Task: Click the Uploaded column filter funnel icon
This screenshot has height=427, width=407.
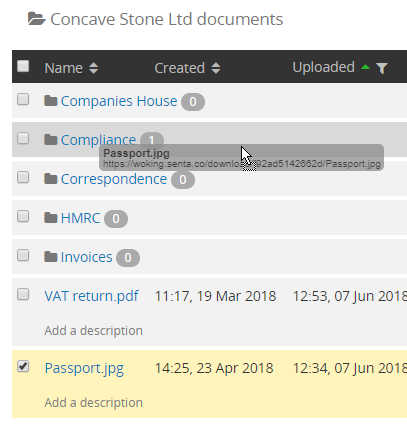Action: (x=382, y=68)
